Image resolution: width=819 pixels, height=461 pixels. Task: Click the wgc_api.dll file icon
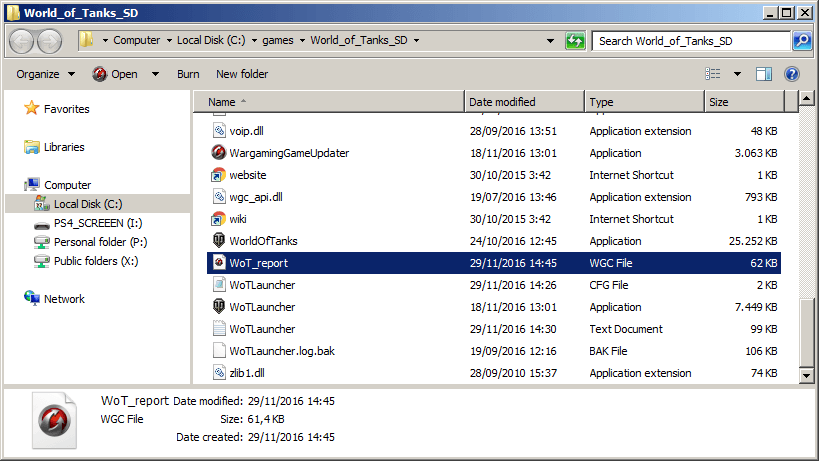pyautogui.click(x=219, y=197)
